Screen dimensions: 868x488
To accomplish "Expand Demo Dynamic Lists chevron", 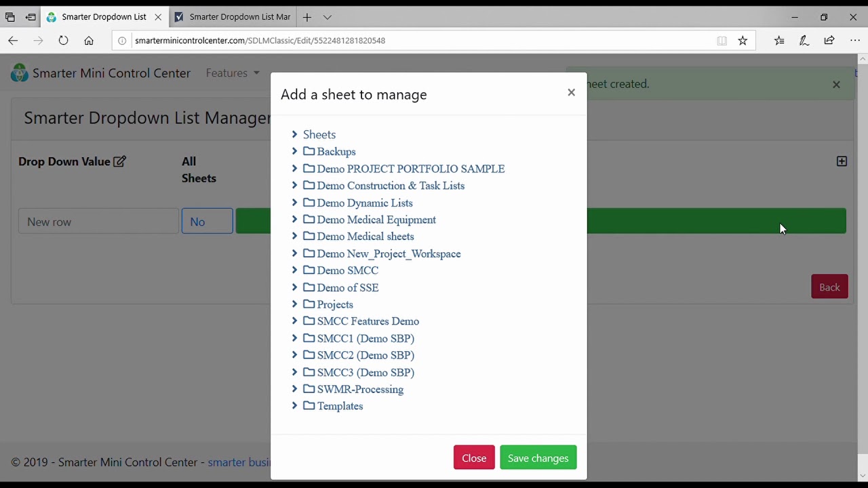I will [x=294, y=202].
